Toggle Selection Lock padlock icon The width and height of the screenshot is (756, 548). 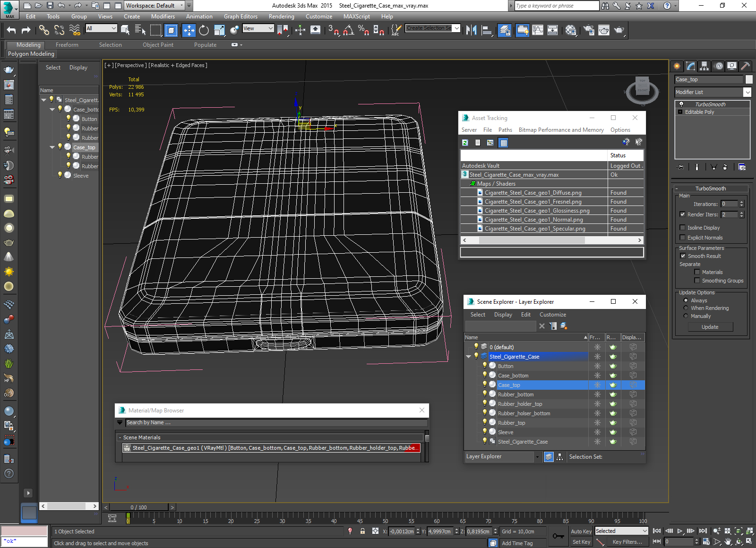[362, 531]
